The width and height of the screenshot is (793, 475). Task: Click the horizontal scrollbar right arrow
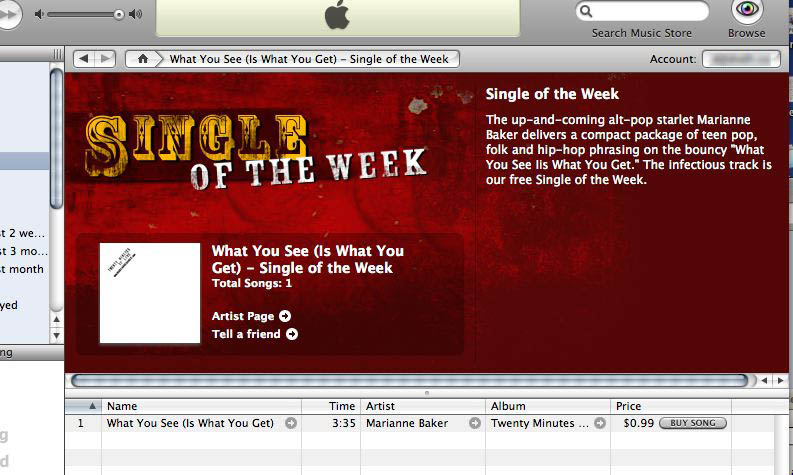781,380
